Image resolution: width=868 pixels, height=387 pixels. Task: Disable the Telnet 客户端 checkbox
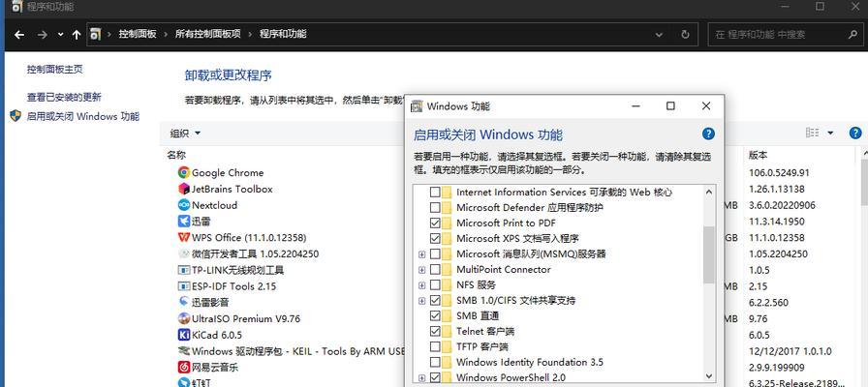(435, 332)
